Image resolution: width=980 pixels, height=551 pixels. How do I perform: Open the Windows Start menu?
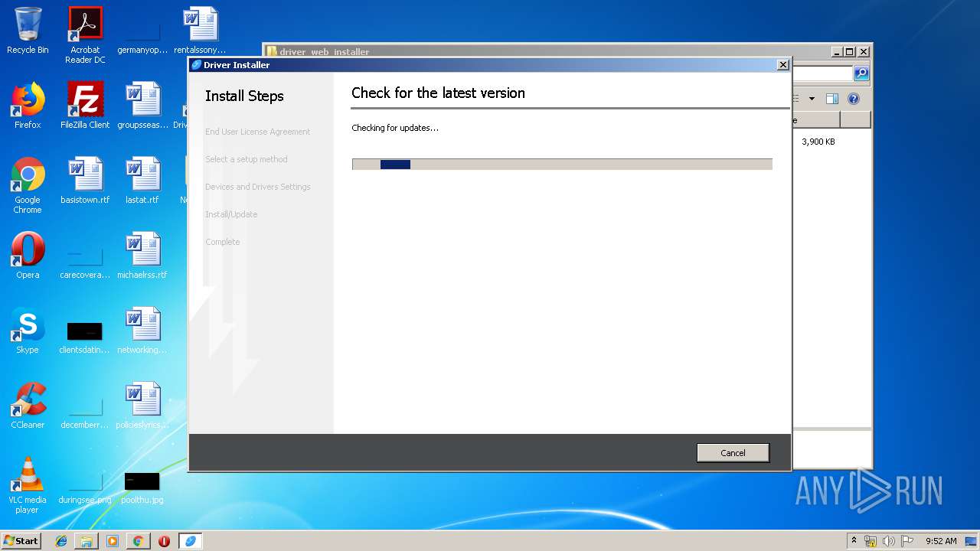21,541
